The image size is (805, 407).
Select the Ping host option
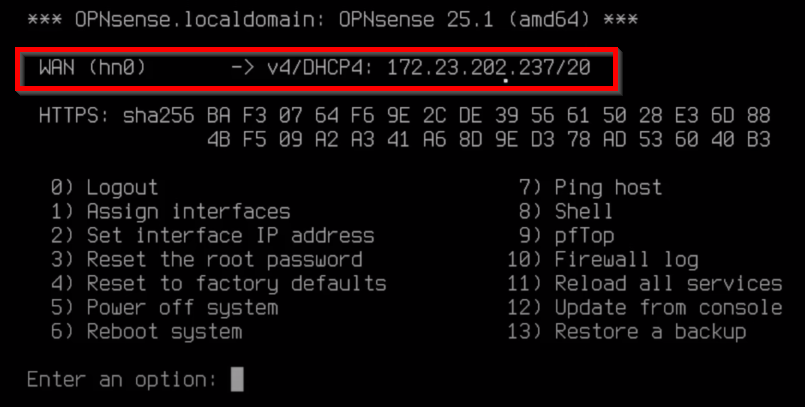point(590,187)
